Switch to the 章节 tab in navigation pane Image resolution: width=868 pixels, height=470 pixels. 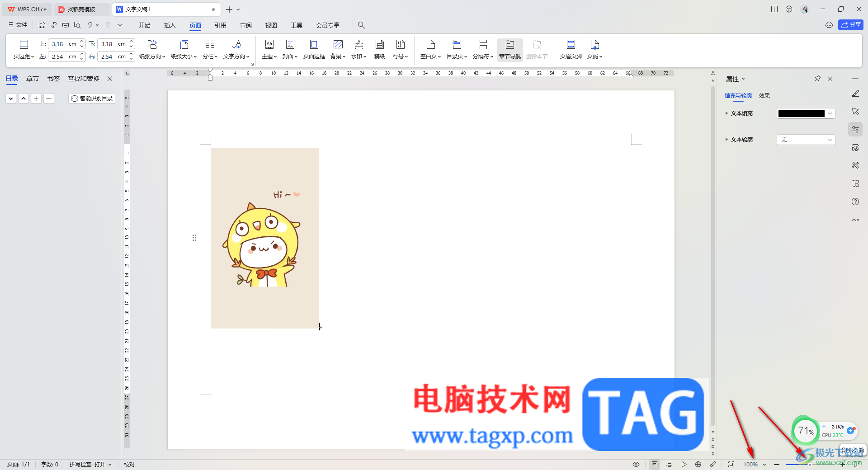tap(33, 79)
